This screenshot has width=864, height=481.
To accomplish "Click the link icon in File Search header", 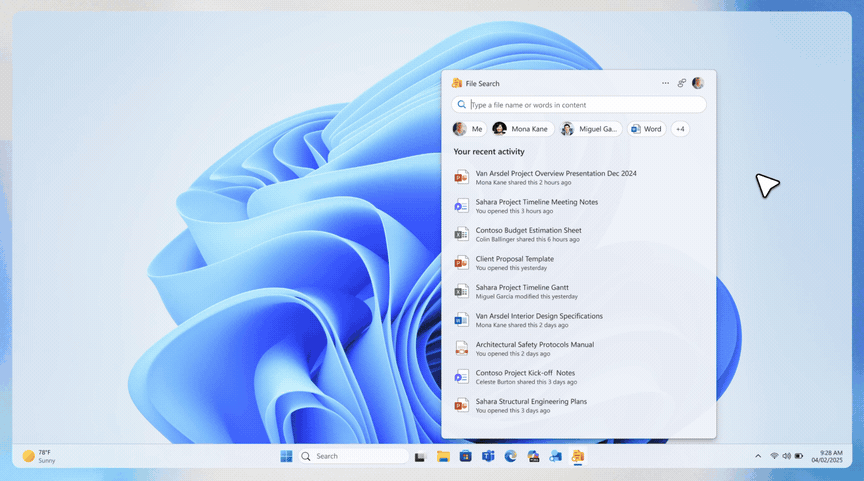I will tap(682, 83).
